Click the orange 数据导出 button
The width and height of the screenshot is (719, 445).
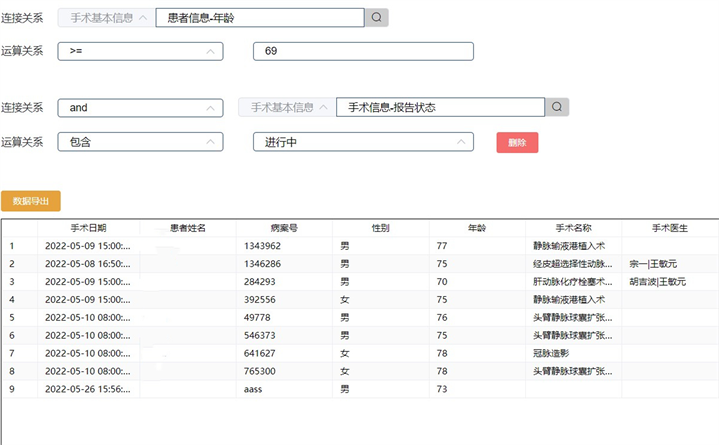click(x=31, y=201)
